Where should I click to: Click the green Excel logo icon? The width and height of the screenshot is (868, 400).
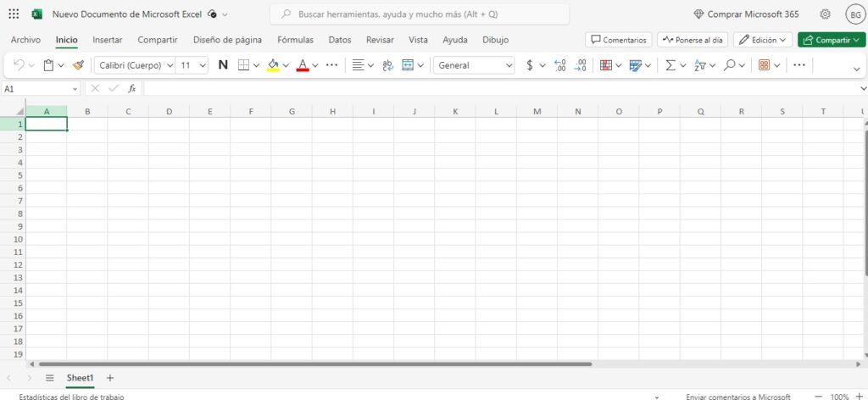(x=37, y=14)
